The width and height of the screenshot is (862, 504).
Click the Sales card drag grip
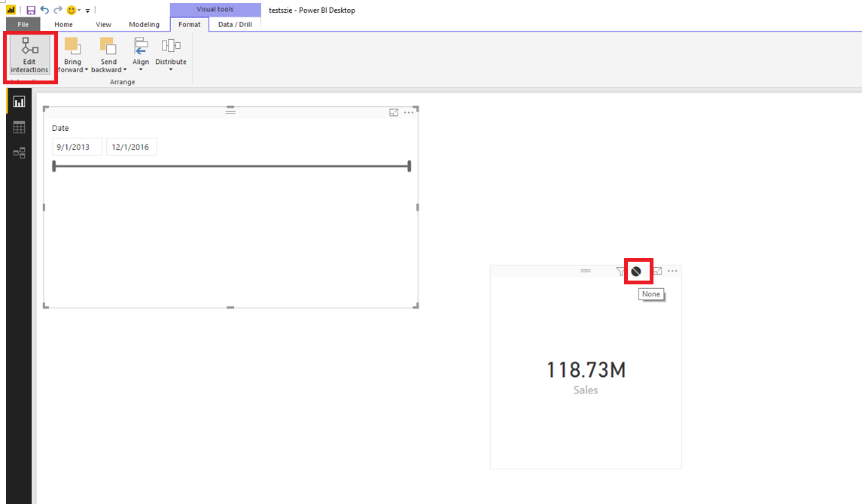tap(586, 271)
